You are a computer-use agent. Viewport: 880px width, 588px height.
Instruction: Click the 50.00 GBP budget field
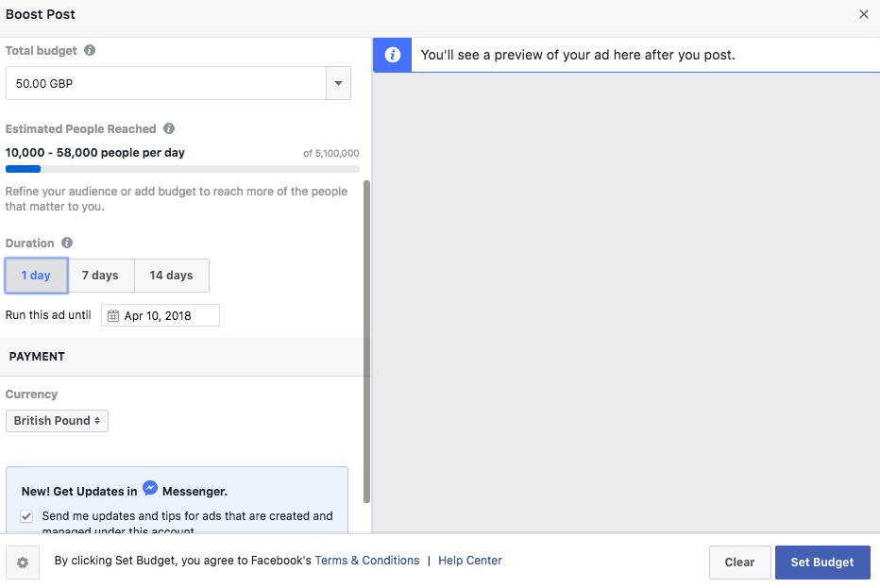pyautogui.click(x=165, y=83)
